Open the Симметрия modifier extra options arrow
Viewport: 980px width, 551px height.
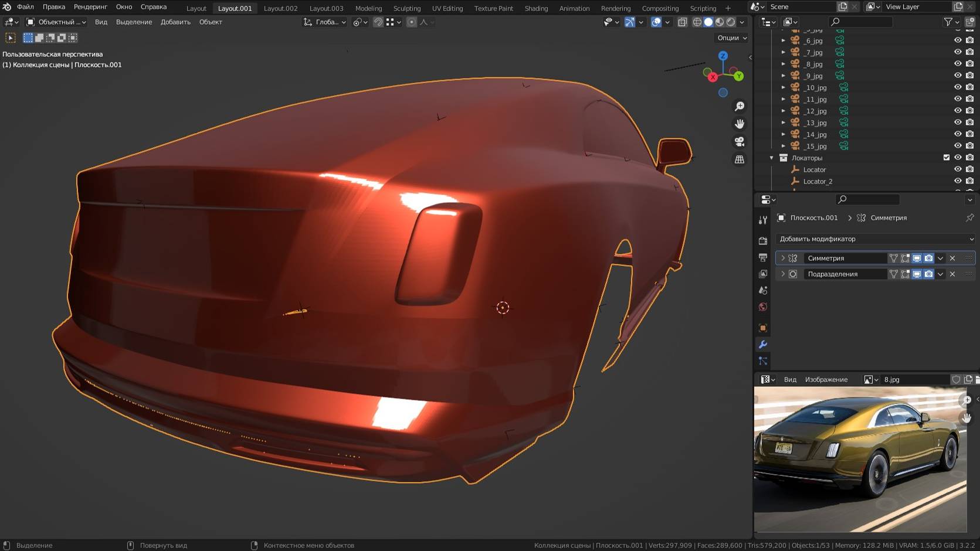(940, 258)
